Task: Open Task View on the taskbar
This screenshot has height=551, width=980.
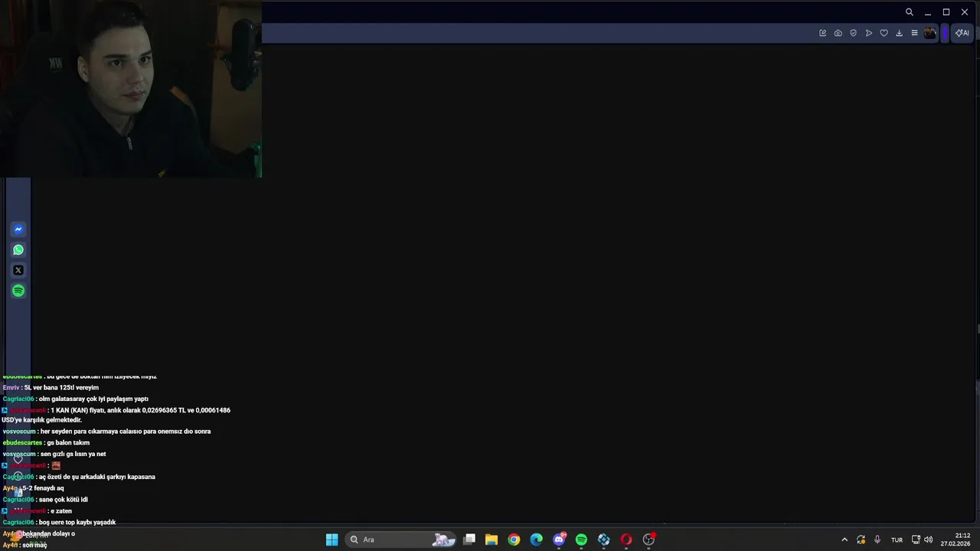Action: 469,540
